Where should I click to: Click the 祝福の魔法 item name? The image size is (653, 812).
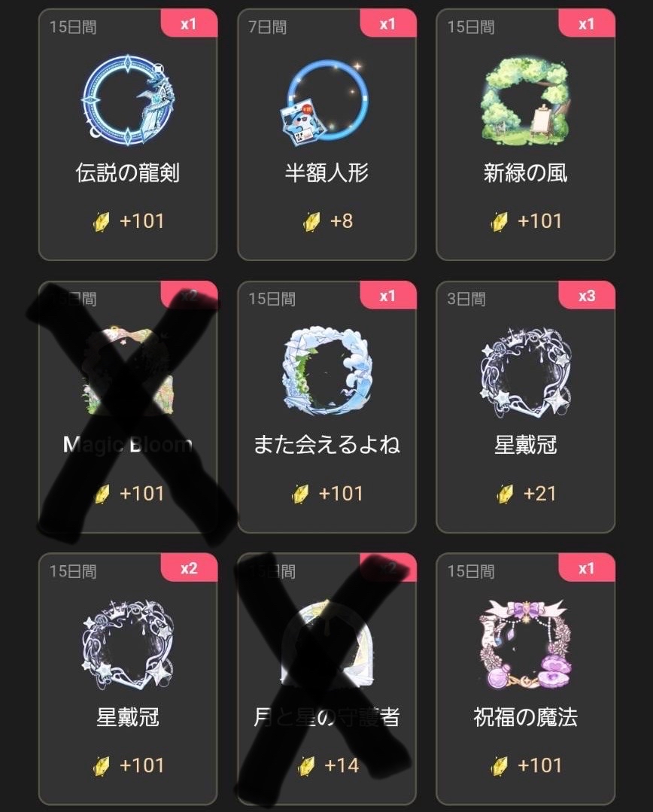(525, 717)
